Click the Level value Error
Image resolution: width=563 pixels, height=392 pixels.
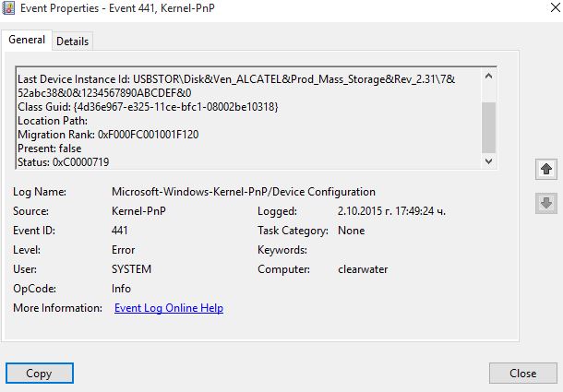pos(123,250)
